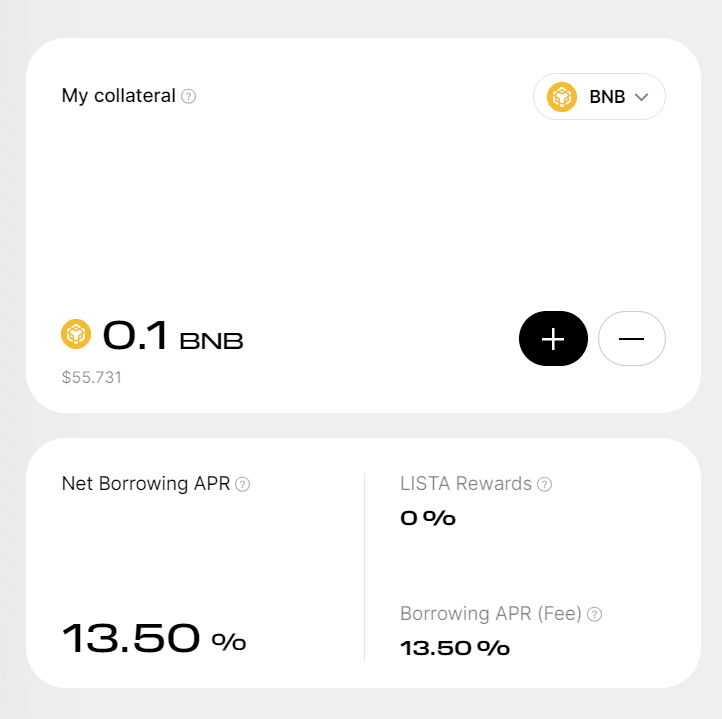Add collateral with the plus button
The width and height of the screenshot is (722, 719).
[x=553, y=339]
